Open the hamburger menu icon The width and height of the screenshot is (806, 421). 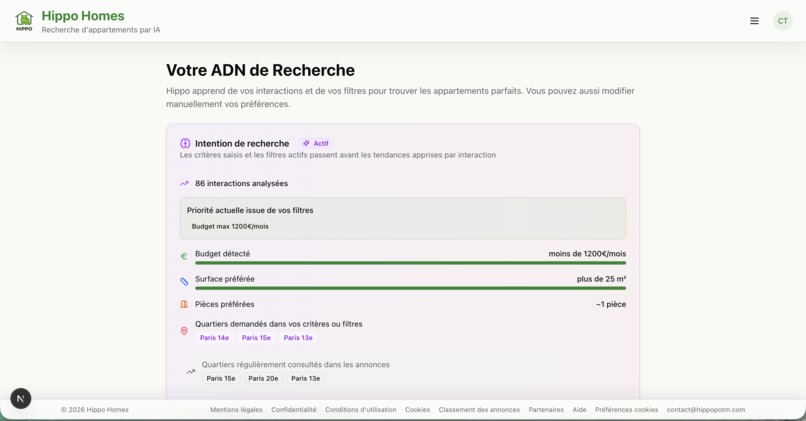click(x=754, y=21)
